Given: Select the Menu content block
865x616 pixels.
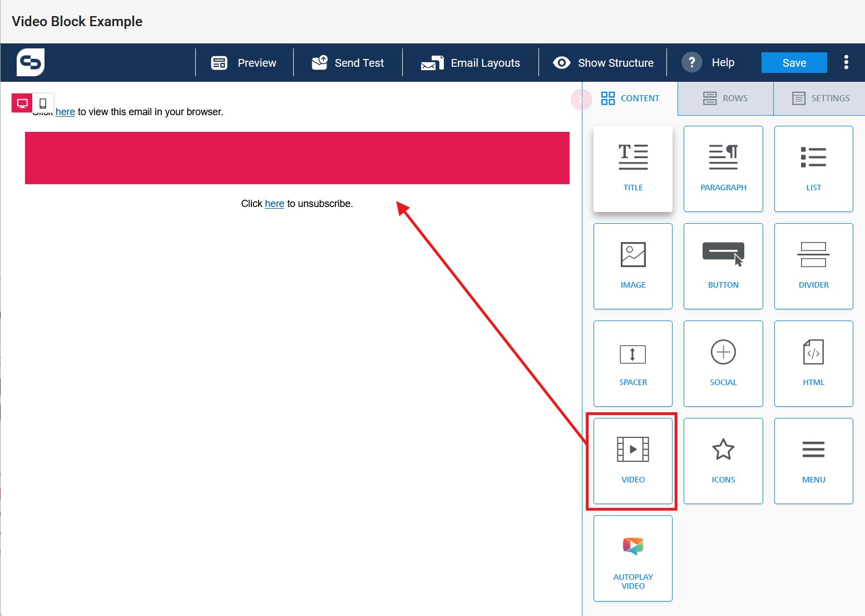Looking at the screenshot, I should point(813,461).
